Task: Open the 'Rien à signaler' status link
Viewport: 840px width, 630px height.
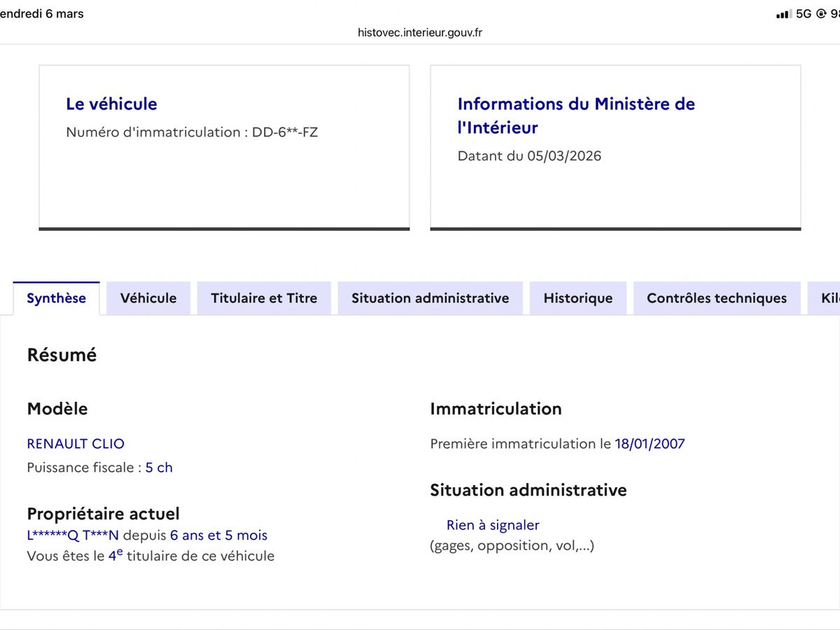Action: [493, 524]
